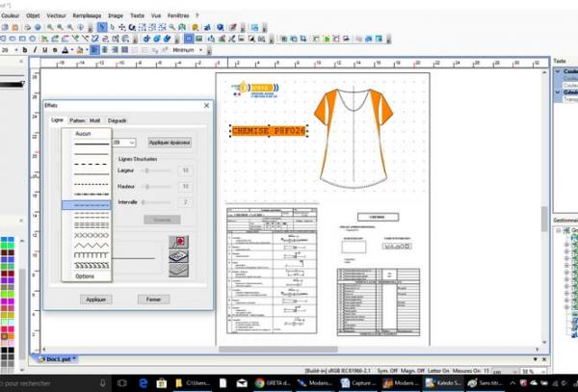The image size is (578, 392).
Task: Pick the zigzag line style
Action: 92,246
